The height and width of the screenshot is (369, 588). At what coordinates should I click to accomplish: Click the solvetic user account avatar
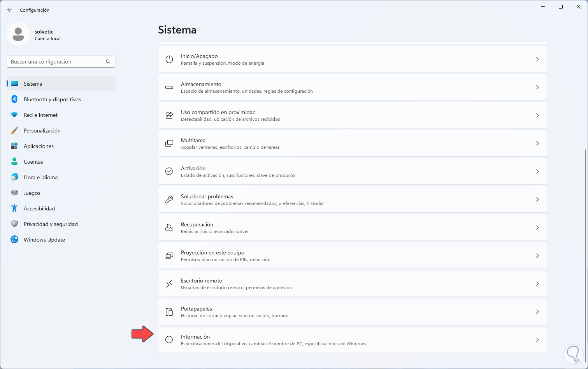click(x=18, y=34)
